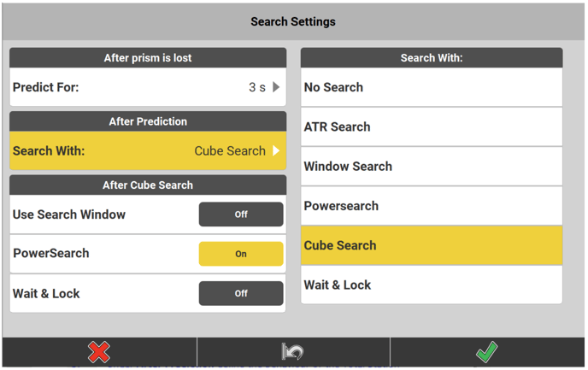
Task: Toggle the Use Search Window switch
Action: pos(241,214)
